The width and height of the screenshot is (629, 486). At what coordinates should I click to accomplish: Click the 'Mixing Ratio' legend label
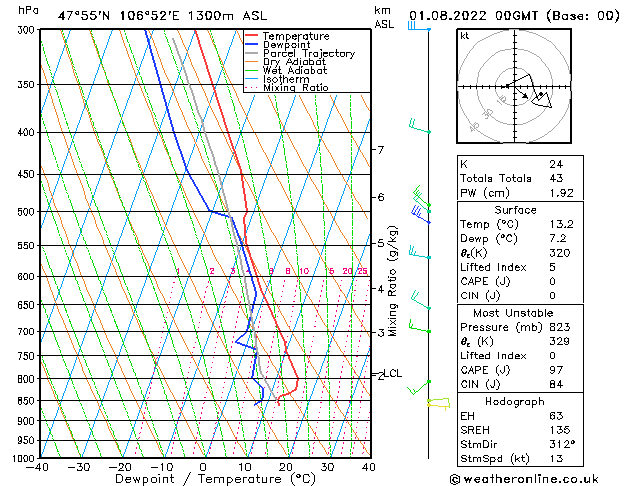(x=296, y=87)
